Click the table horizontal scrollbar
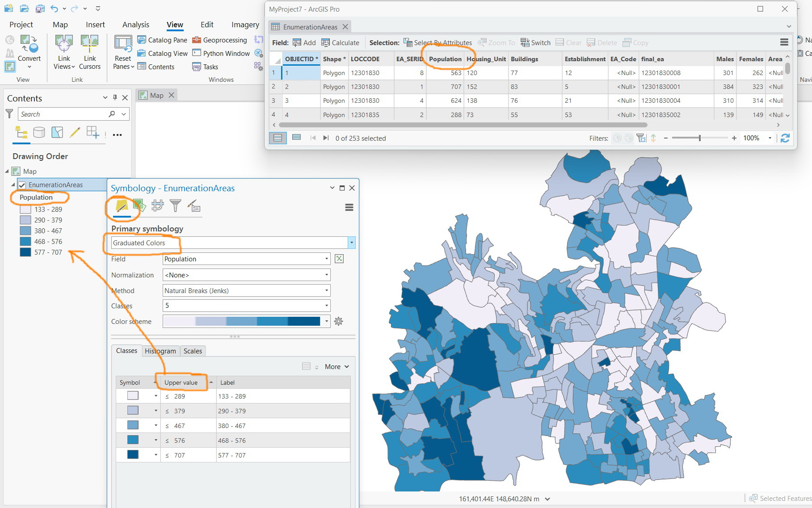812x508 pixels. point(463,125)
